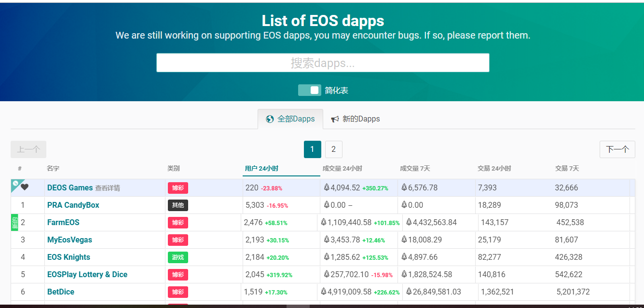The height and width of the screenshot is (308, 644).
Task: Click the 82,277 value on EOS Knights row
Action: [489, 257]
